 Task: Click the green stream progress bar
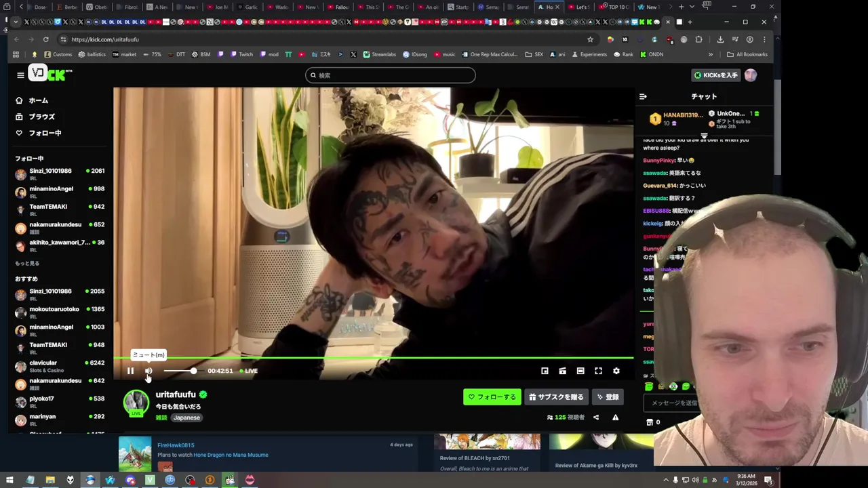(x=373, y=358)
